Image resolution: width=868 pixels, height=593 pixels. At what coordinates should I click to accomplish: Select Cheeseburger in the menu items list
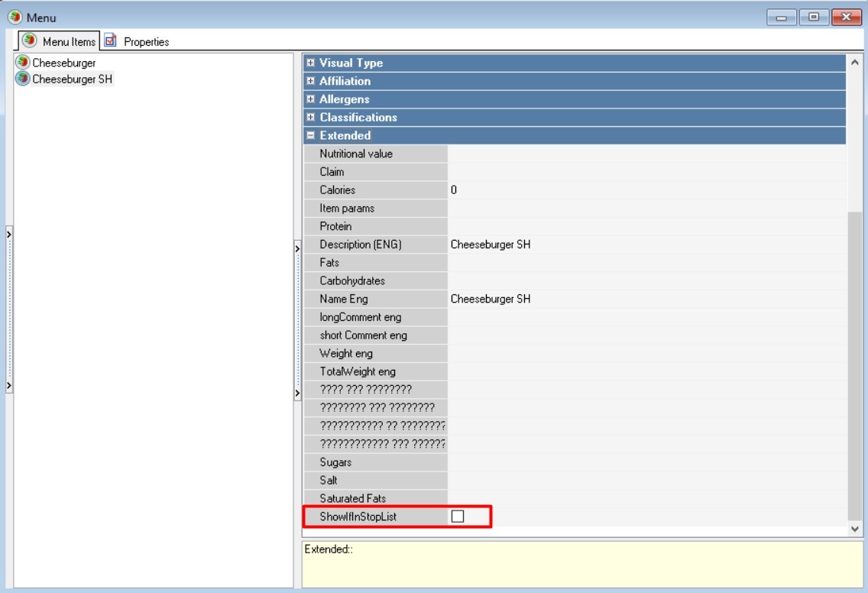click(x=64, y=63)
